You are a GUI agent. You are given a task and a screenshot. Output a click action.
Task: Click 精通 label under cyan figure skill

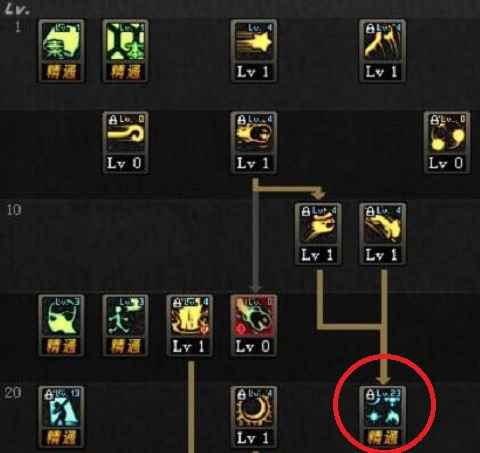coord(62,438)
